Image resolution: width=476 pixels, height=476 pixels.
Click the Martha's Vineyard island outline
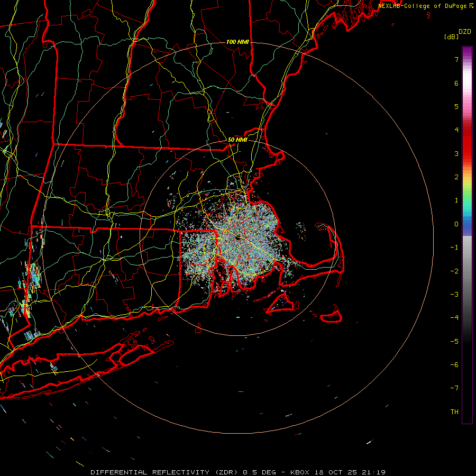coord(281,304)
